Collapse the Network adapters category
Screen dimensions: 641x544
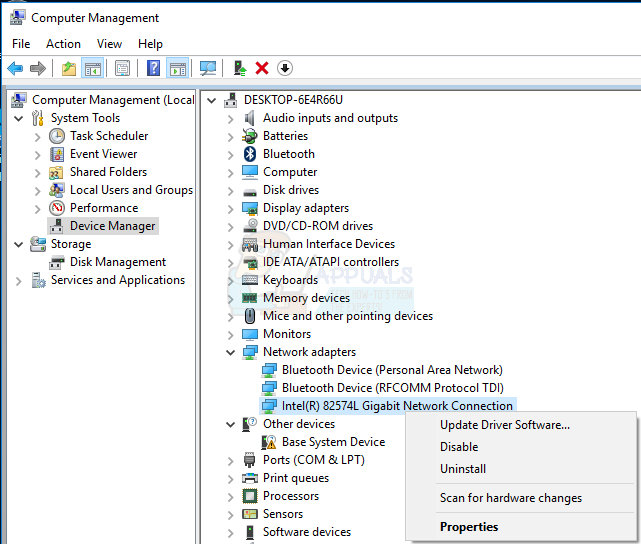pyautogui.click(x=231, y=352)
